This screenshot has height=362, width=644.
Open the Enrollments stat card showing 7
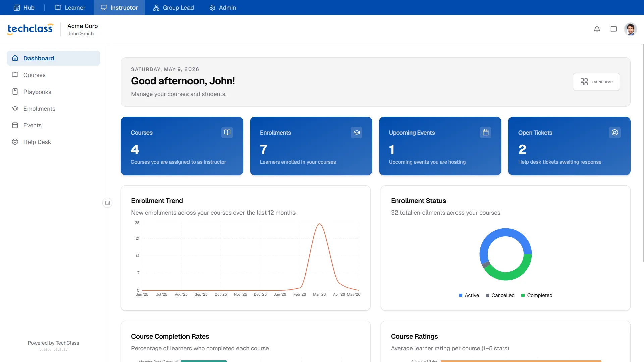tap(311, 146)
